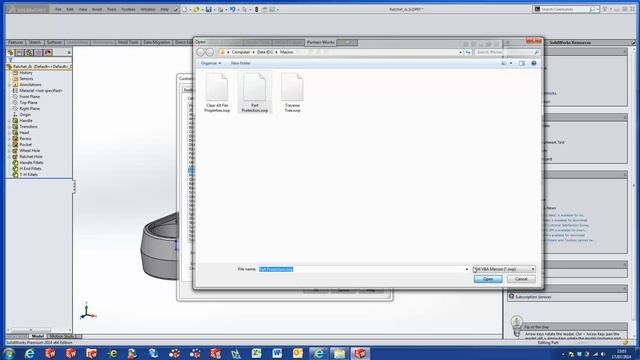Open the File menu in SolidWorks
Viewport: 640px width, 360px height.
[x=58, y=9]
